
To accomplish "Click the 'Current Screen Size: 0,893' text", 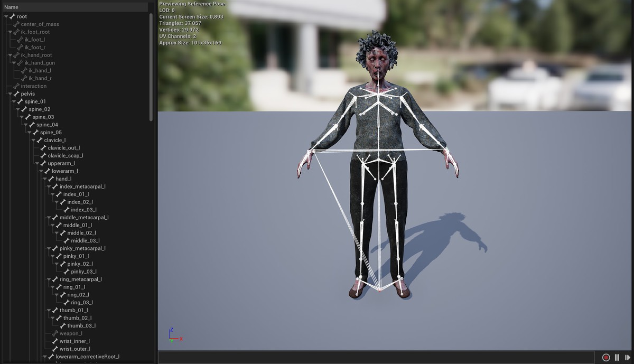I will 191,17.
